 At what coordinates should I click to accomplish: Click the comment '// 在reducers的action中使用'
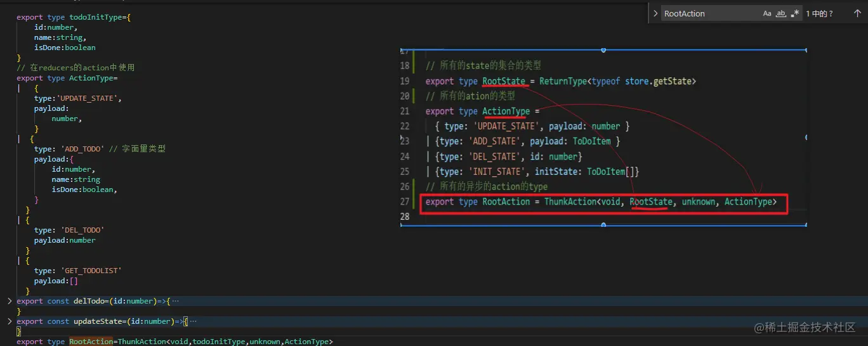(76, 68)
